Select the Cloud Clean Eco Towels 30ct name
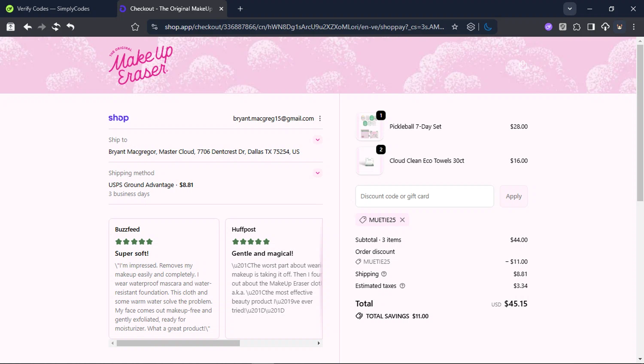 click(427, 161)
